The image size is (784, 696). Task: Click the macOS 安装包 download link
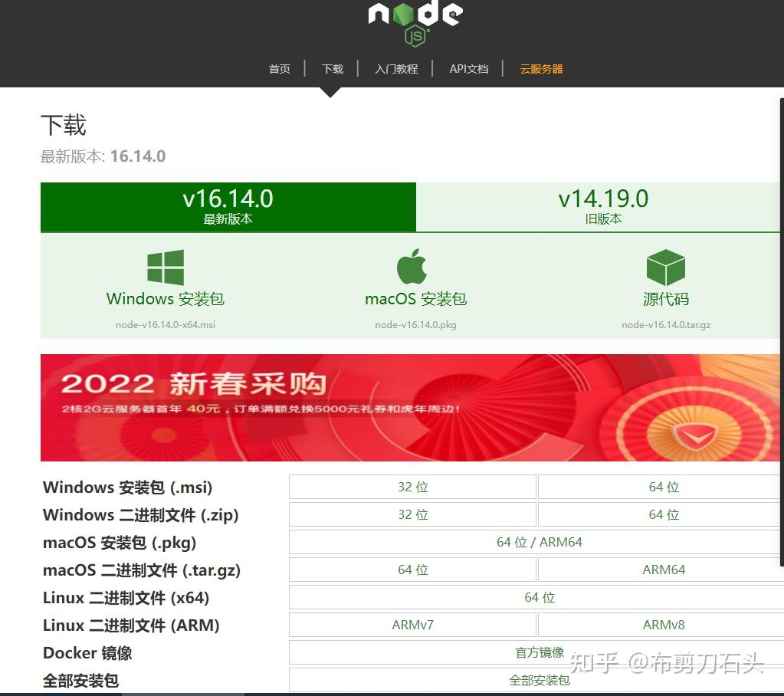(415, 298)
